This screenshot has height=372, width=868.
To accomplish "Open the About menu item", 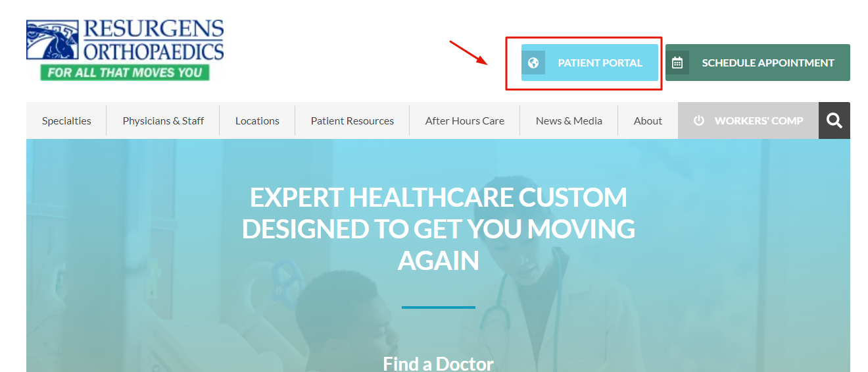I will (x=648, y=120).
